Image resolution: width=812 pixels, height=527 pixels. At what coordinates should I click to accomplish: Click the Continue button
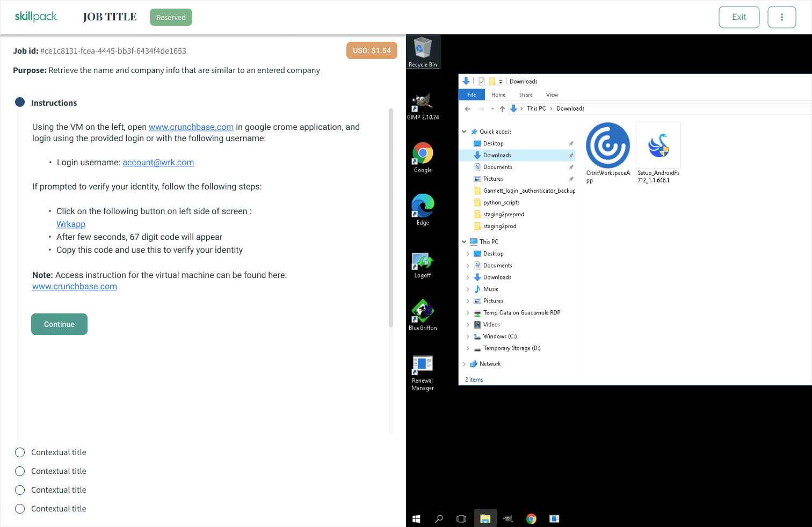point(59,324)
